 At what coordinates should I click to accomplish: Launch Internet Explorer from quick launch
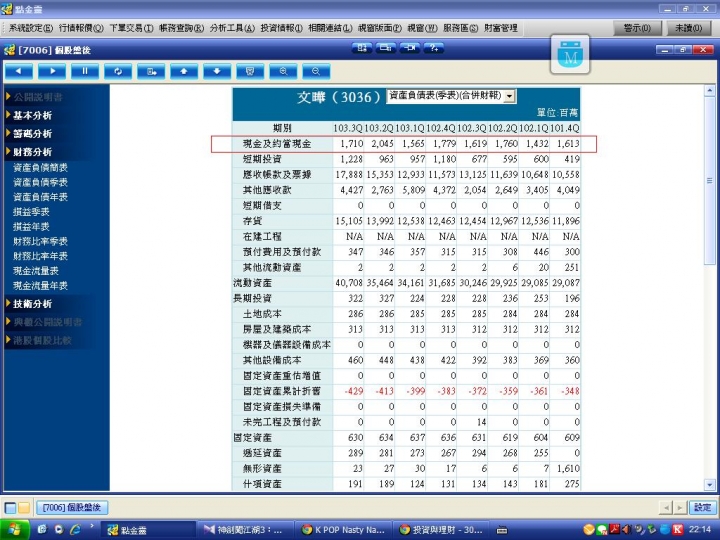coord(75,529)
